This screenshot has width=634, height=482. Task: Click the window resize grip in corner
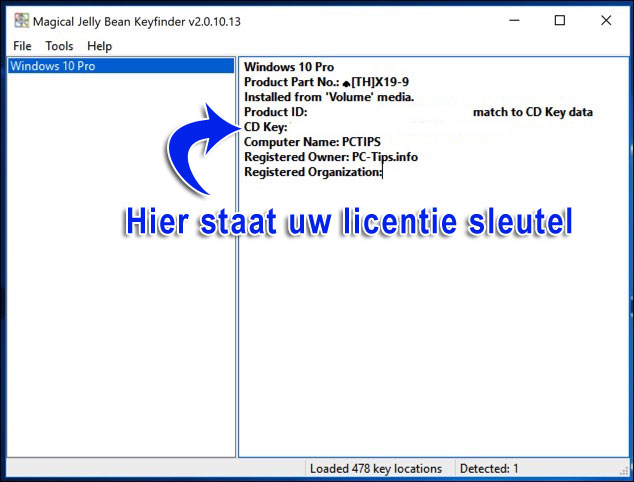tap(624, 471)
